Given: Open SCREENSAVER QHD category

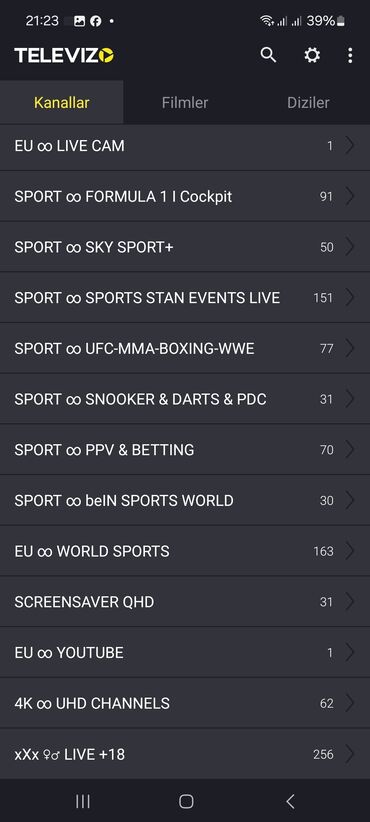Looking at the screenshot, I should (x=185, y=602).
